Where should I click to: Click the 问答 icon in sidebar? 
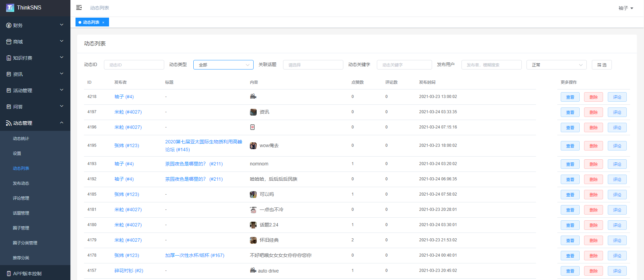click(x=9, y=107)
